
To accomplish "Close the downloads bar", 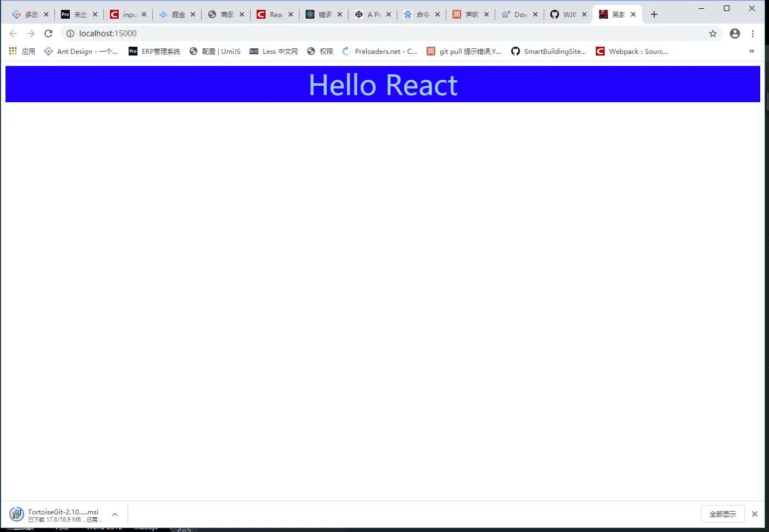I will (755, 514).
